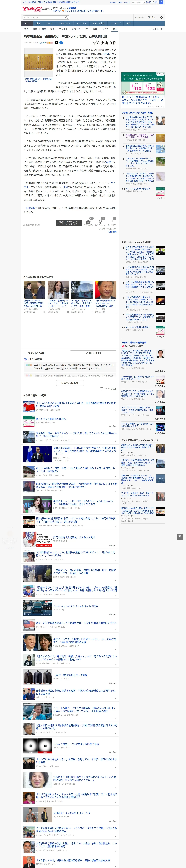Open settings via the gear icon
This screenshot has height=868, width=186.
click(161, 18)
